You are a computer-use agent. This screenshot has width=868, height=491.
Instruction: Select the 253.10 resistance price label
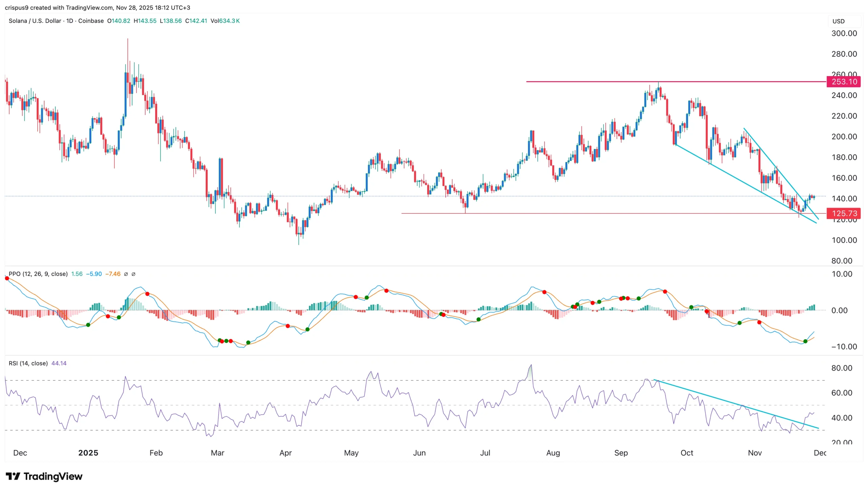[844, 82]
